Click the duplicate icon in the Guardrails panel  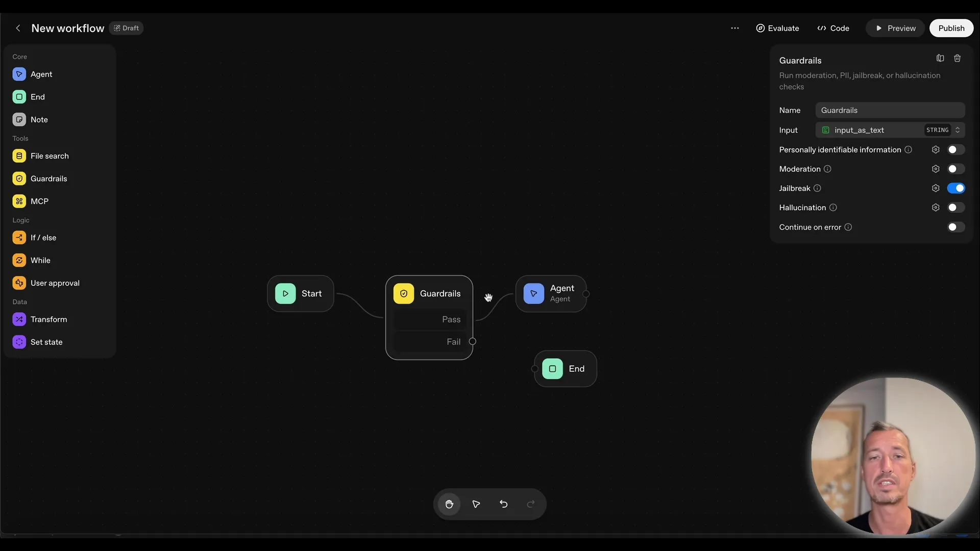(x=940, y=59)
